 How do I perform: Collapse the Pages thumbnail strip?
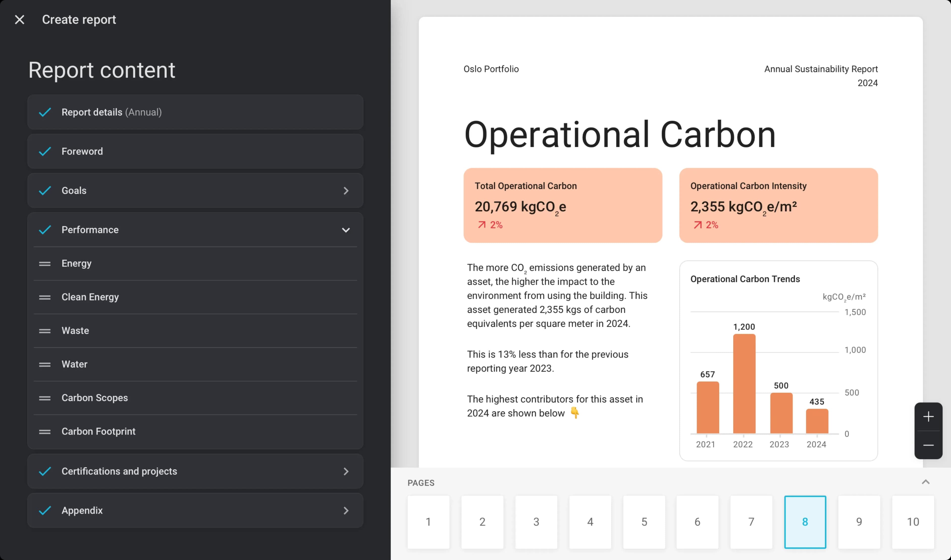click(x=926, y=482)
